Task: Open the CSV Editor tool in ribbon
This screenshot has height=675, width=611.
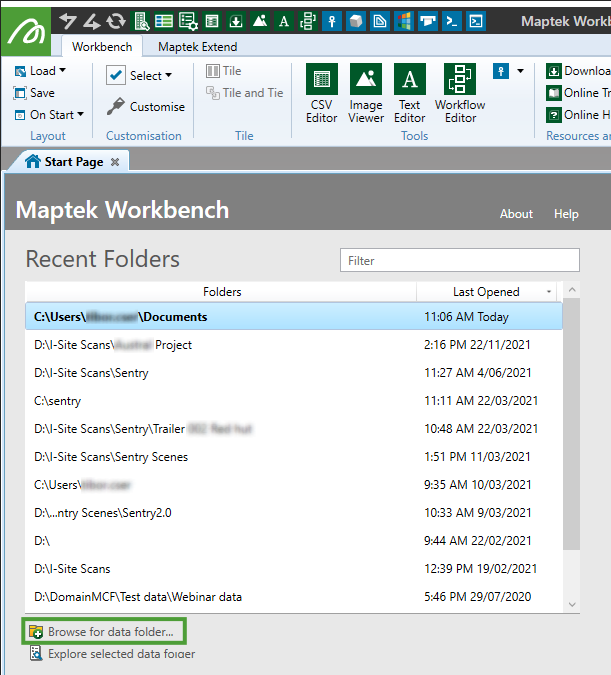Action: pyautogui.click(x=322, y=93)
